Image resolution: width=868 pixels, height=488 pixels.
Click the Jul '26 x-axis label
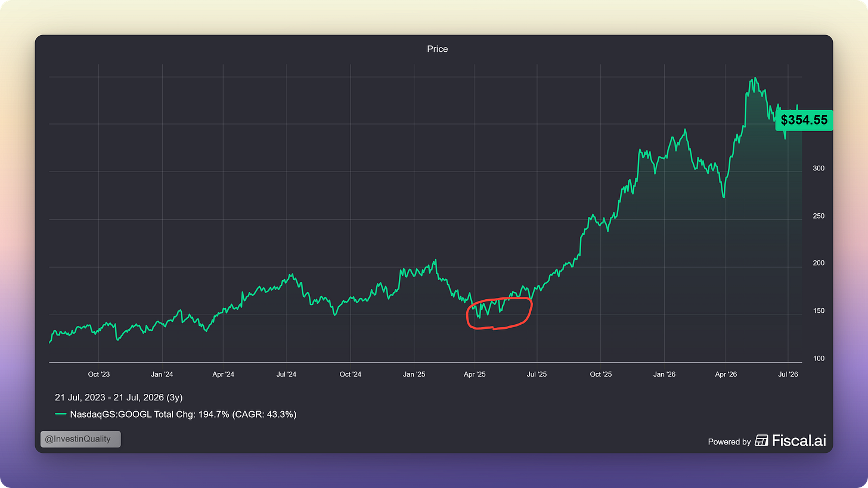pos(789,374)
